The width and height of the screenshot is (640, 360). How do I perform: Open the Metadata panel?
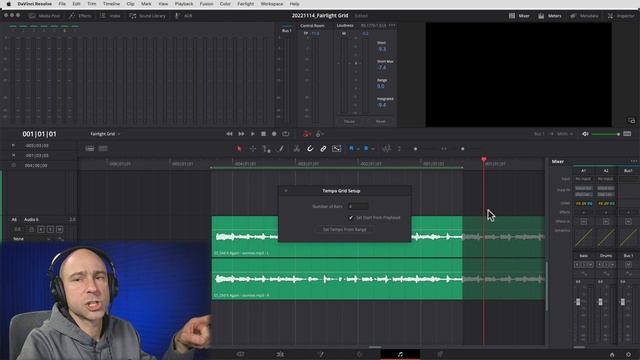point(584,16)
